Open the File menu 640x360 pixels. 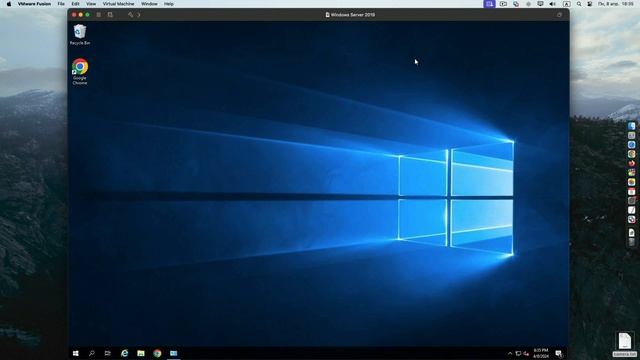point(61,4)
